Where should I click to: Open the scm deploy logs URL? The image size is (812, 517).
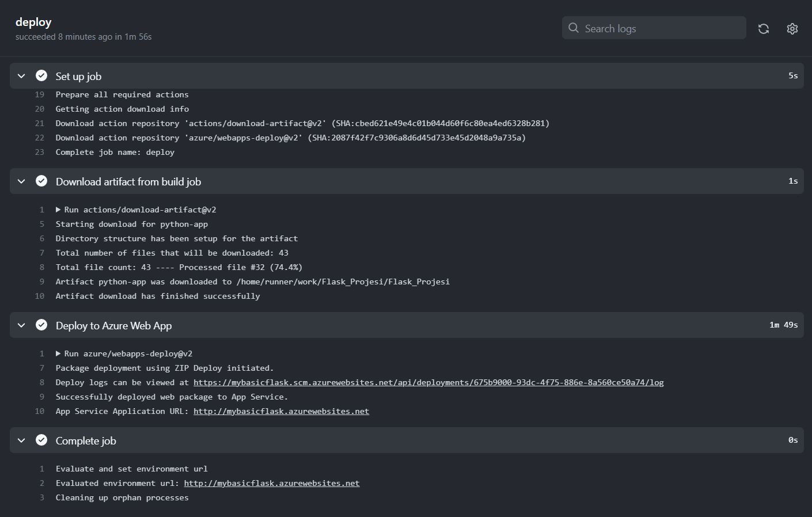coord(428,382)
